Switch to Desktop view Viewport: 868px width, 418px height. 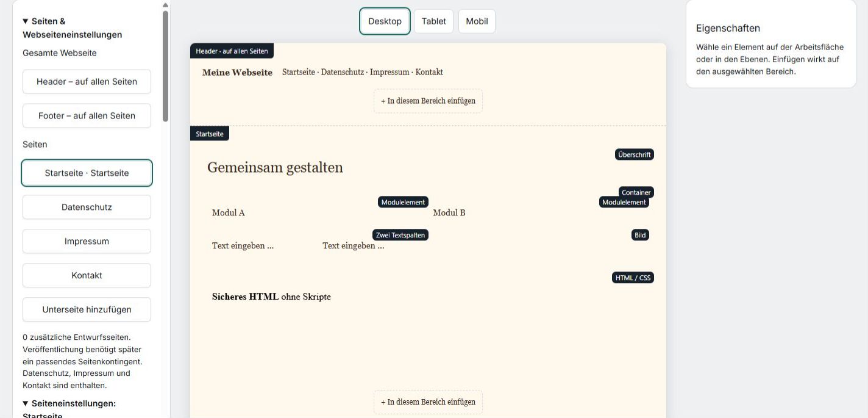[x=385, y=21]
